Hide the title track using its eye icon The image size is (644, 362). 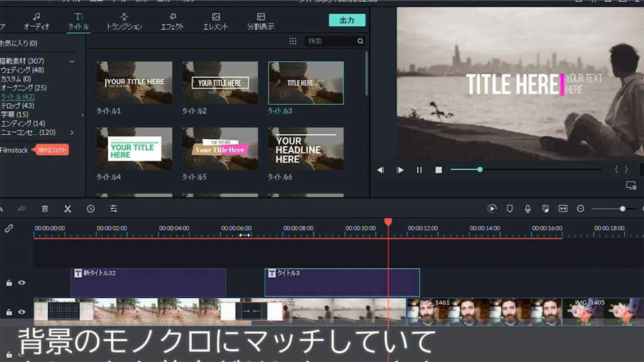coord(22,283)
